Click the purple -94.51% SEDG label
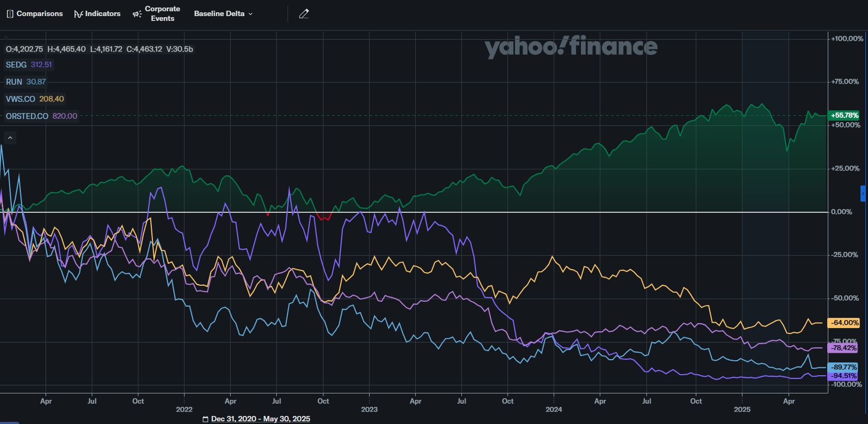Image resolution: width=868 pixels, height=424 pixels. [844, 376]
